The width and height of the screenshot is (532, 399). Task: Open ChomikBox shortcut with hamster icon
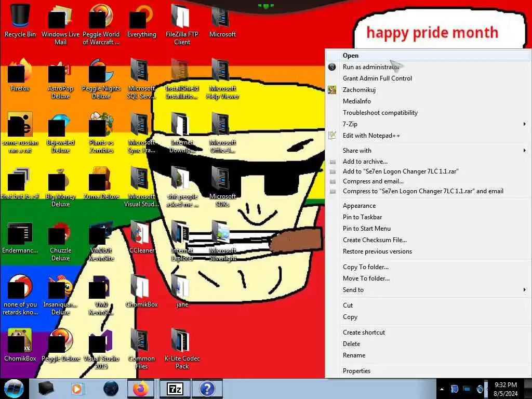(20, 345)
